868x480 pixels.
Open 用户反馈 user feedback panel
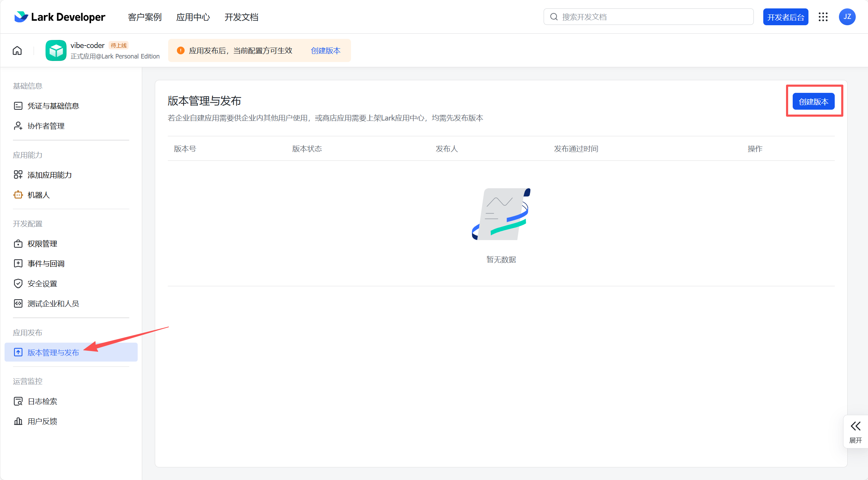(x=43, y=421)
